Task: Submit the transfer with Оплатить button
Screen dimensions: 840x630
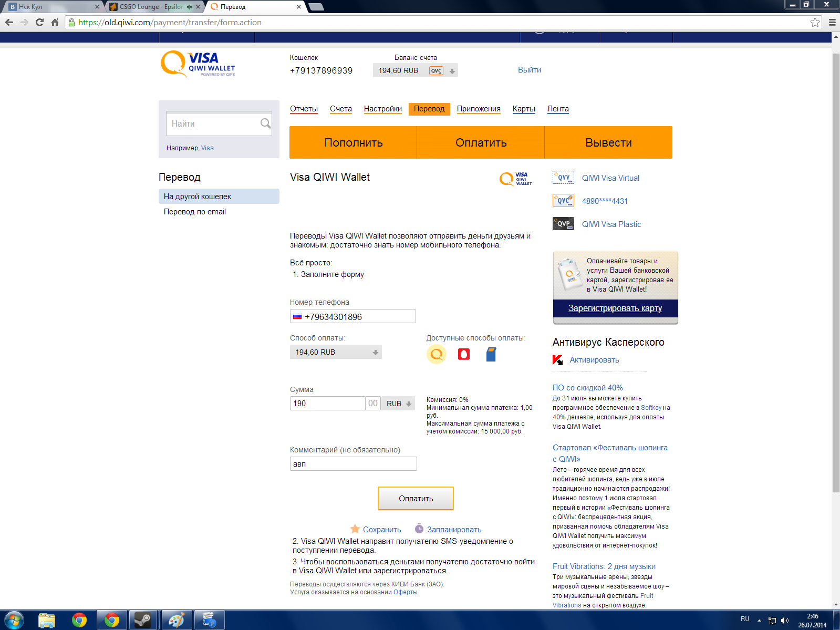Action: (416, 499)
